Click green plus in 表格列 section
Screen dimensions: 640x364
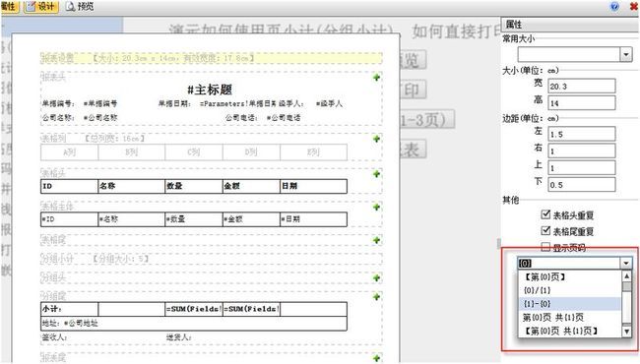pos(376,139)
